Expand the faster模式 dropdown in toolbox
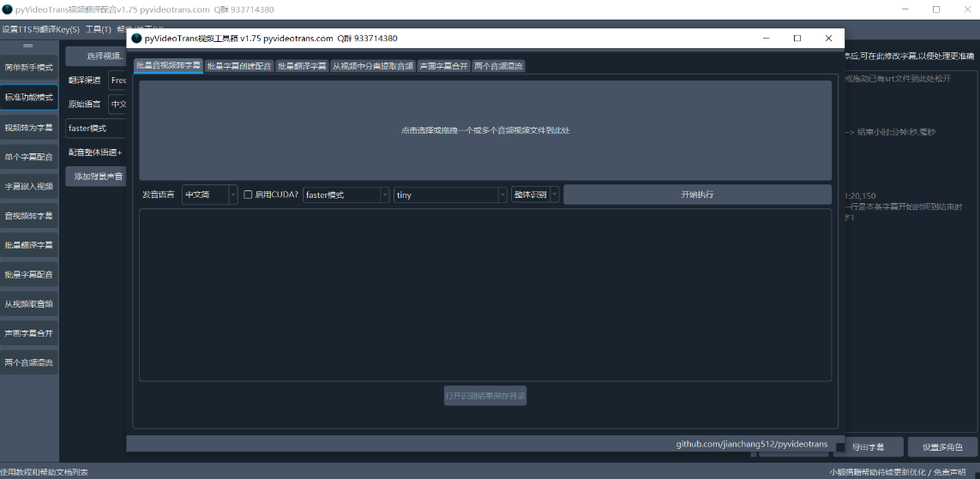 346,195
